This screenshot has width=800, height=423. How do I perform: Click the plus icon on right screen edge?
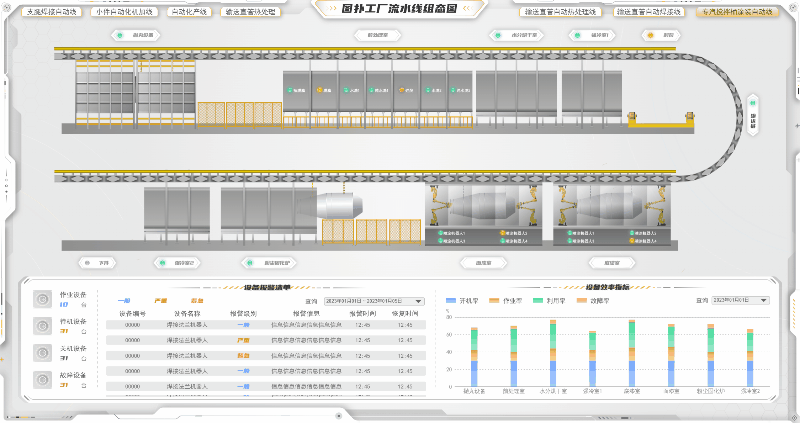tap(797, 125)
